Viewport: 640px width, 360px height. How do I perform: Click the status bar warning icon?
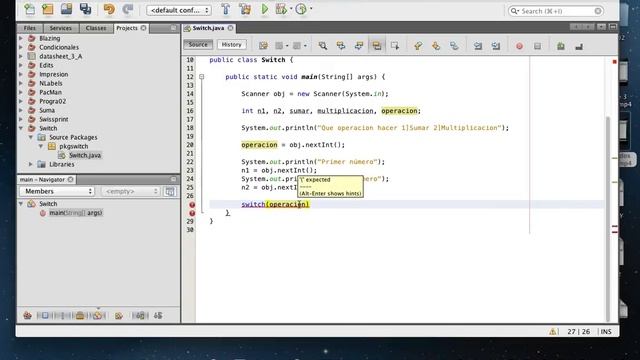(x=553, y=331)
